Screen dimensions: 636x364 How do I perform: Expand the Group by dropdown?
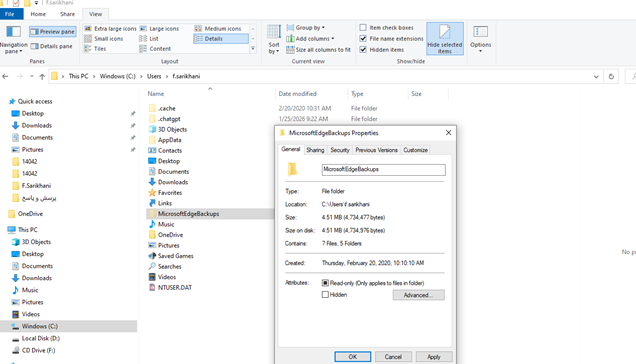click(306, 28)
